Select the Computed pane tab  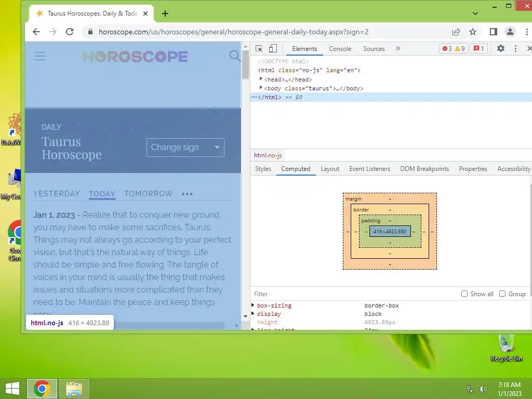click(x=296, y=169)
